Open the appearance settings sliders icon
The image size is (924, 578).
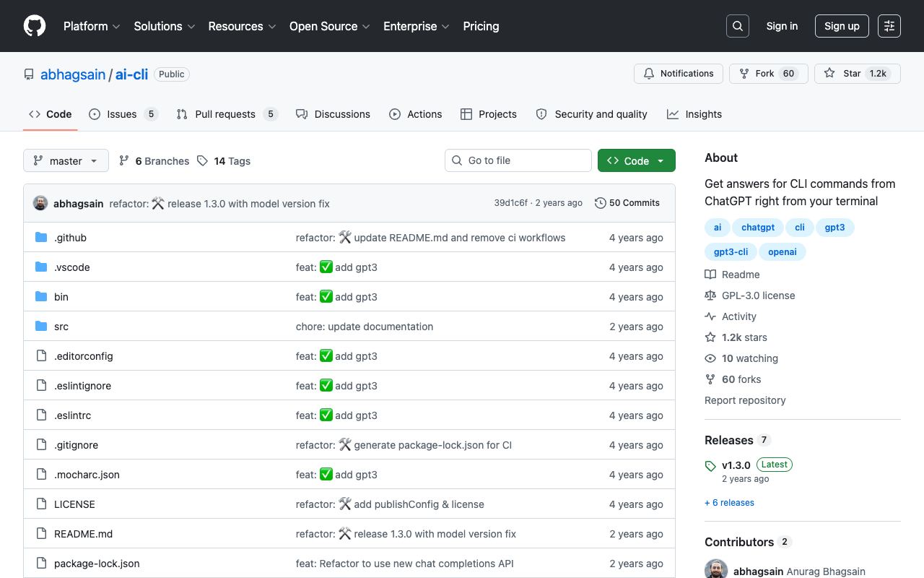tap(889, 26)
